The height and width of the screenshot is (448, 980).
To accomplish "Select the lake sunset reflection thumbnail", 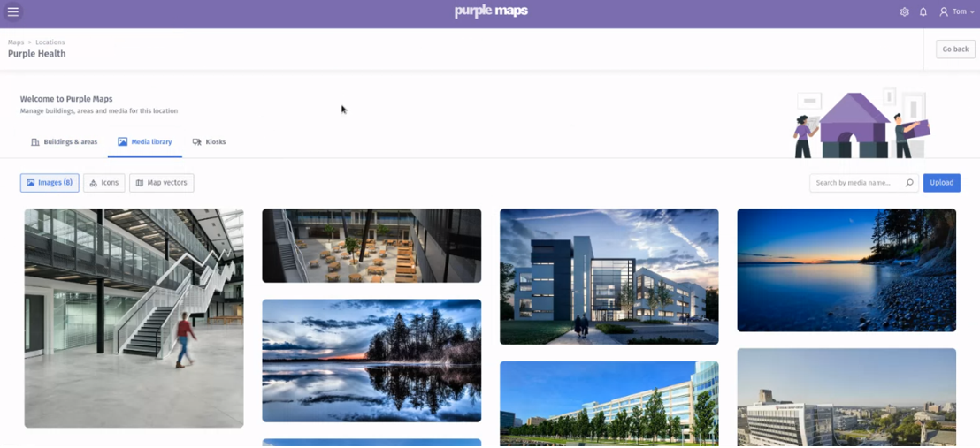I will coord(371,361).
